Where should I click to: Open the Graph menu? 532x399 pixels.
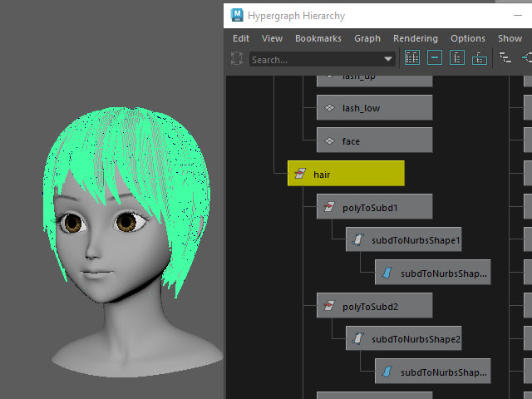coord(367,38)
